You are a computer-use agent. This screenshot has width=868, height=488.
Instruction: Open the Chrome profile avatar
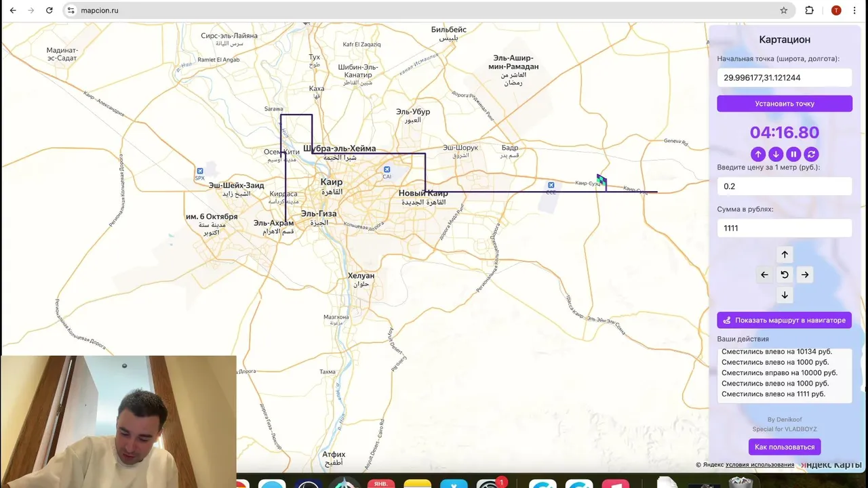point(836,10)
